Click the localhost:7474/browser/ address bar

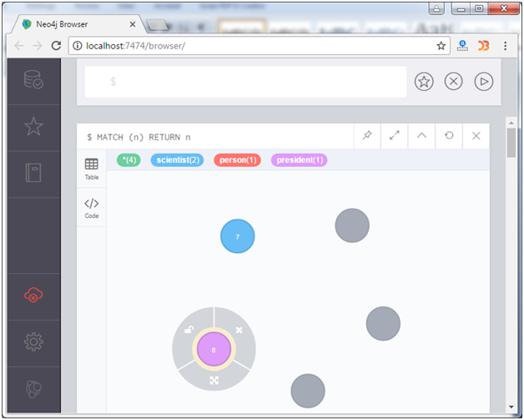[x=259, y=46]
